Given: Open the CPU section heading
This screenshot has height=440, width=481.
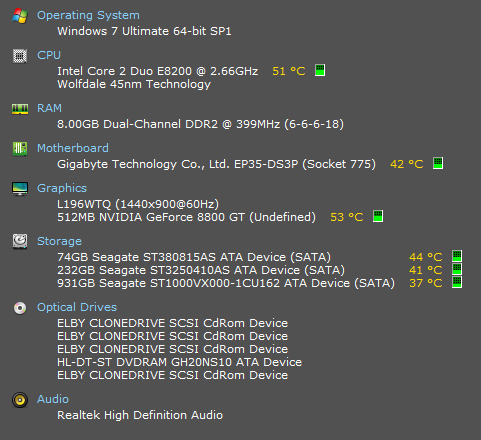Looking at the screenshot, I should click(49, 55).
